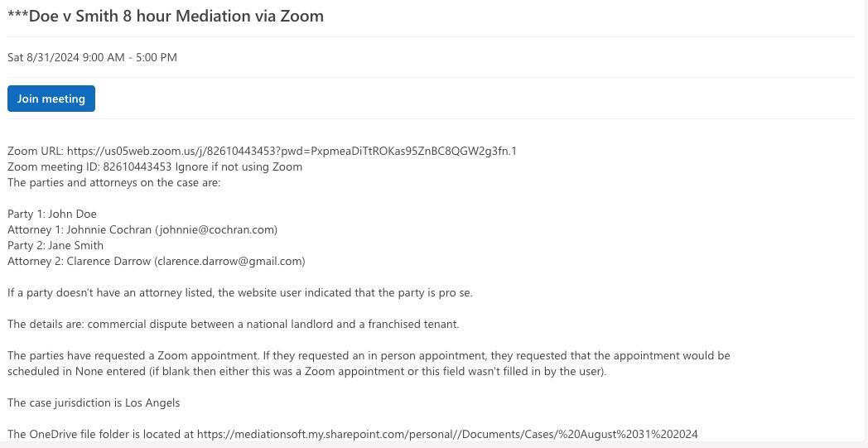Click the case jurisdiction Los Angels line

94,402
